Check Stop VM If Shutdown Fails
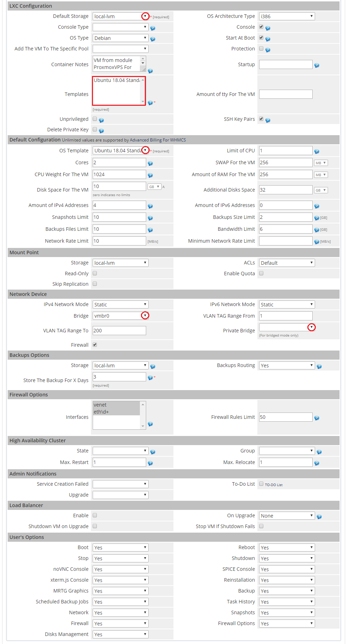Screen dimensions: 349x644 261,526
